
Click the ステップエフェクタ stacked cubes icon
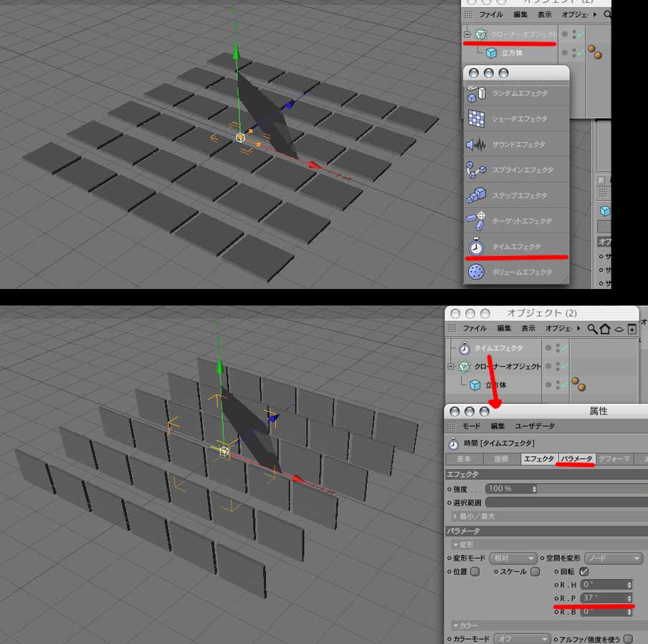476,196
